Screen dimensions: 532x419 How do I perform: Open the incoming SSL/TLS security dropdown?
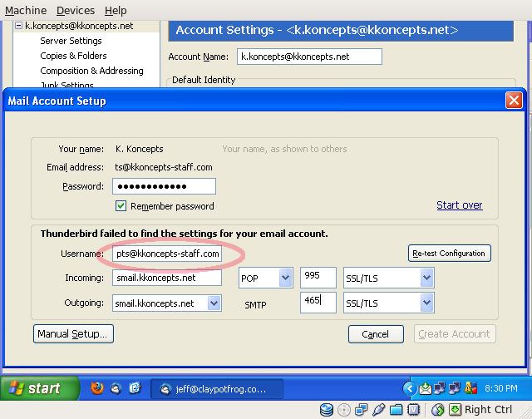point(389,278)
